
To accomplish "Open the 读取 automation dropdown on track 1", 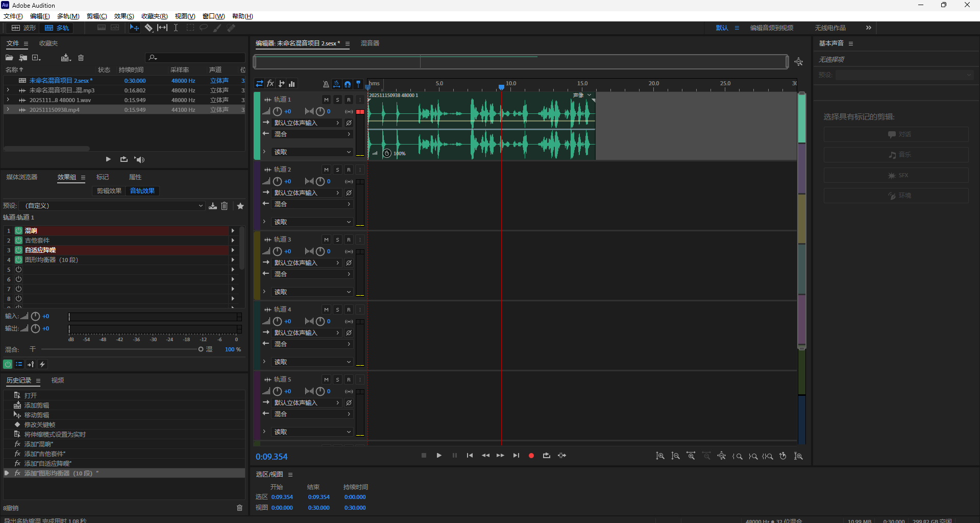I will (x=311, y=152).
